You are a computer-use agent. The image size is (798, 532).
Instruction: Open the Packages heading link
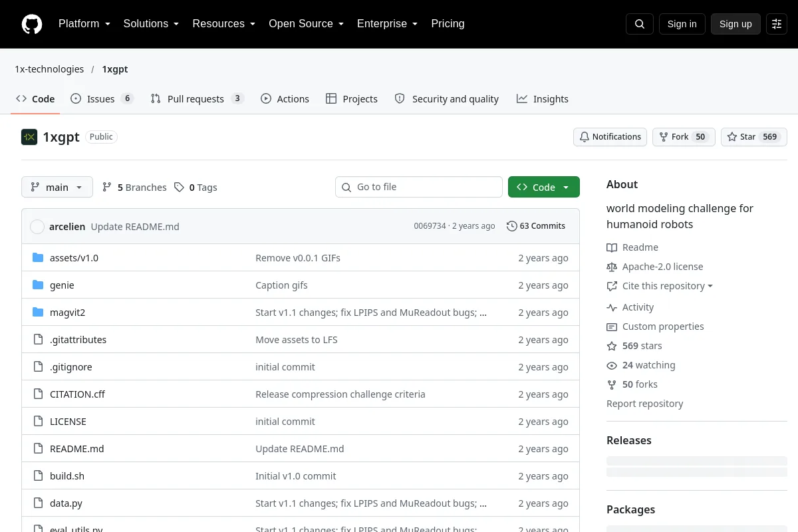click(x=630, y=509)
